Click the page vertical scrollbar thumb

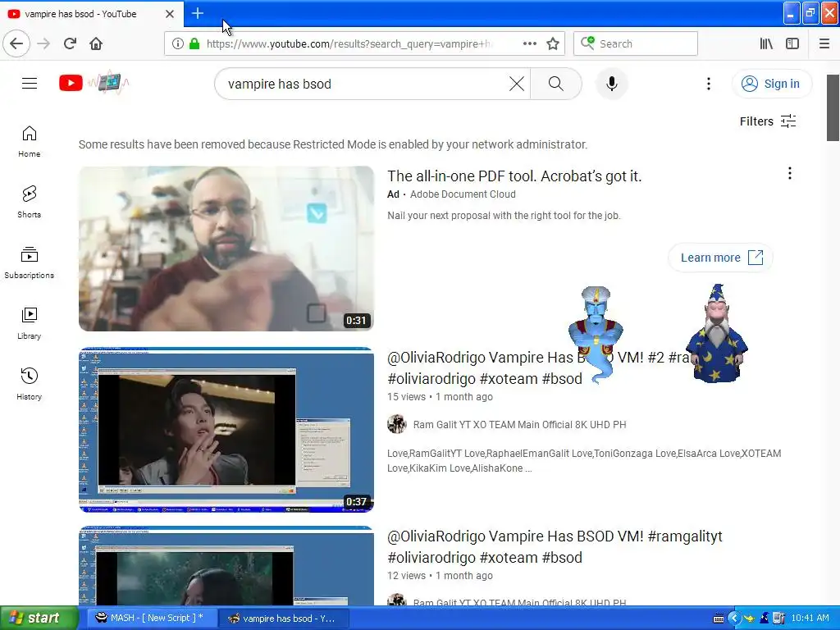point(833,107)
